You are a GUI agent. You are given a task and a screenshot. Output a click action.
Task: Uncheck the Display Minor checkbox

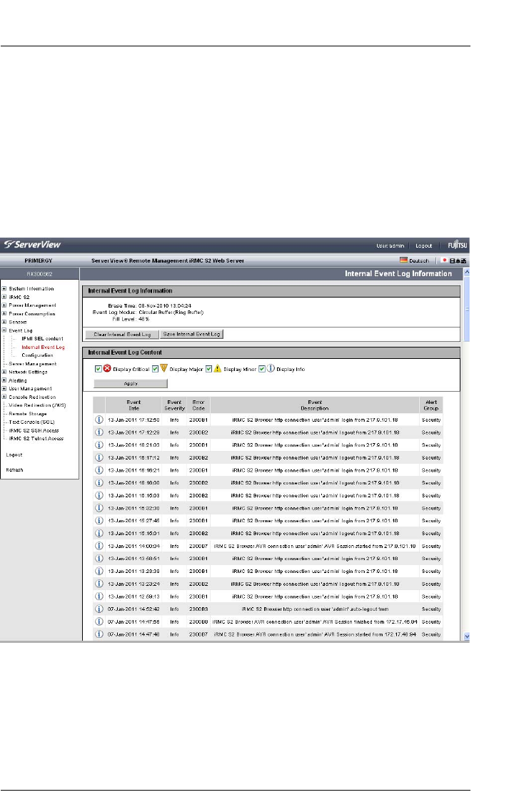point(208,369)
